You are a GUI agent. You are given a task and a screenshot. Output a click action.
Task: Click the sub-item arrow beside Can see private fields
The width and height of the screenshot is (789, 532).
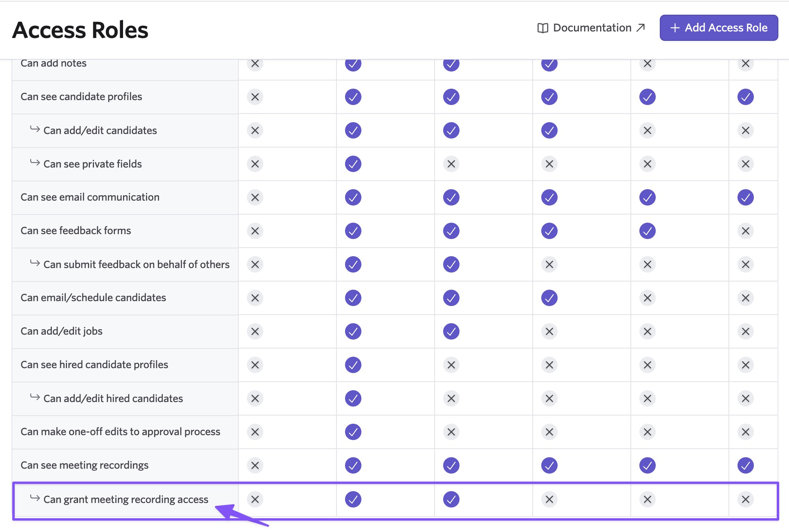tap(35, 163)
